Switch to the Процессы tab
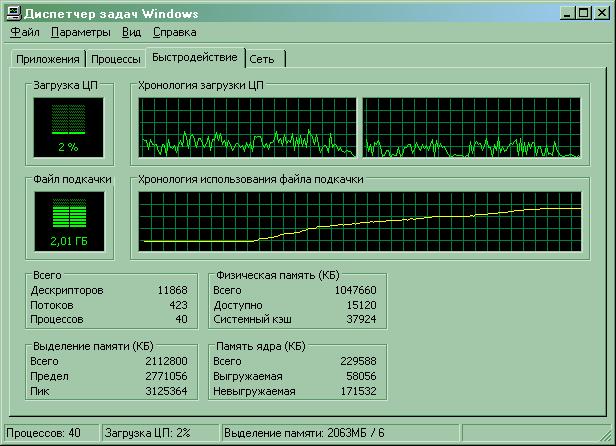 (x=116, y=59)
